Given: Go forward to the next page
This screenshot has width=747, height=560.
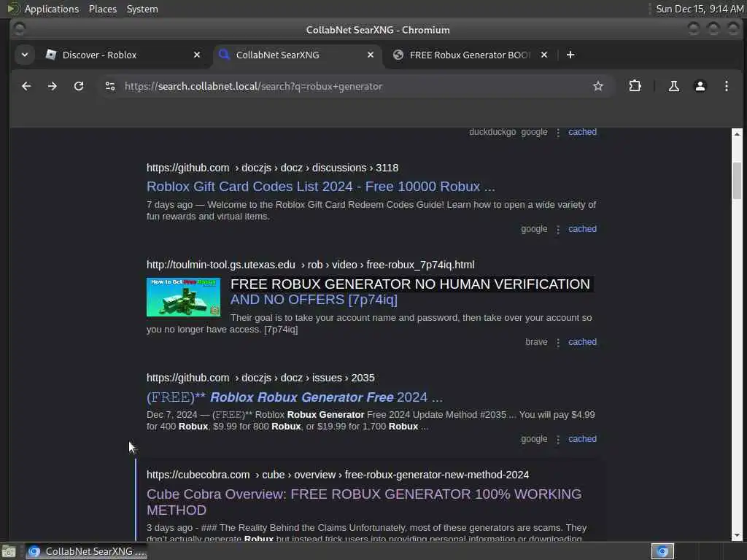Looking at the screenshot, I should pyautogui.click(x=53, y=86).
